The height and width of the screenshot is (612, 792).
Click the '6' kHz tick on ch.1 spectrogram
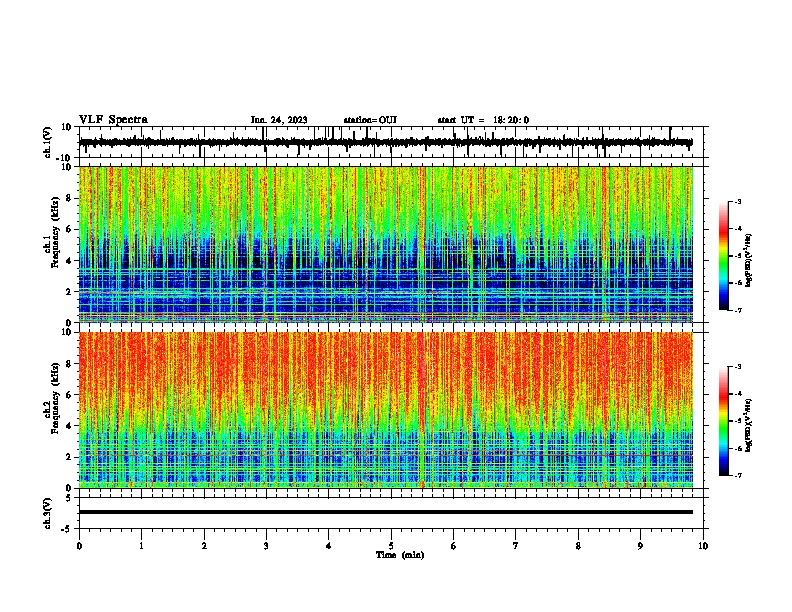click(x=69, y=229)
